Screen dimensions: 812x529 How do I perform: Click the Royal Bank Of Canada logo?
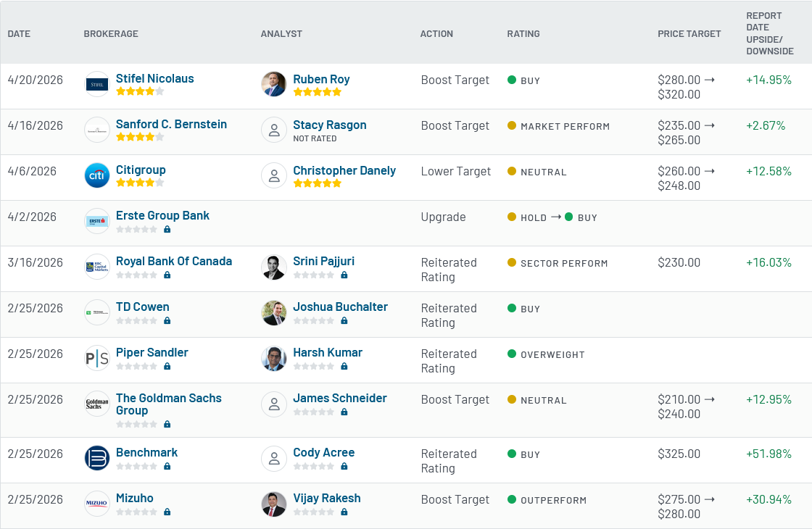click(x=97, y=267)
